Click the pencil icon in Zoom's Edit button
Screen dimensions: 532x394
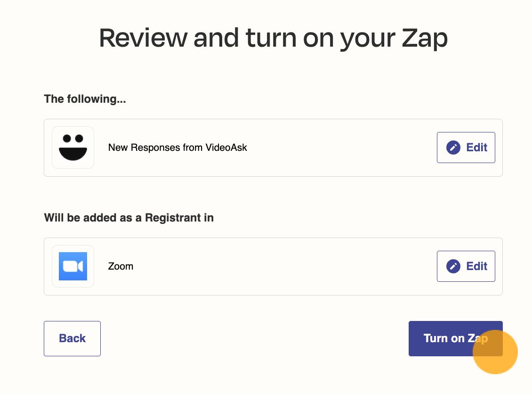(x=453, y=266)
